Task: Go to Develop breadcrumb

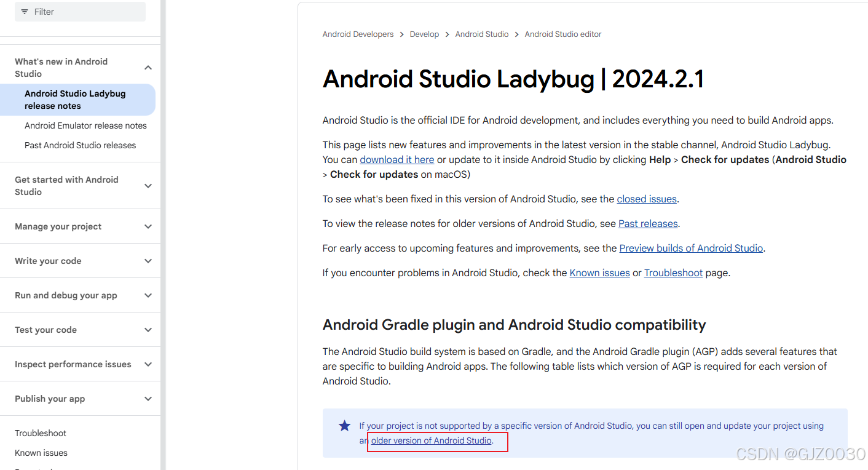Action: pos(424,34)
